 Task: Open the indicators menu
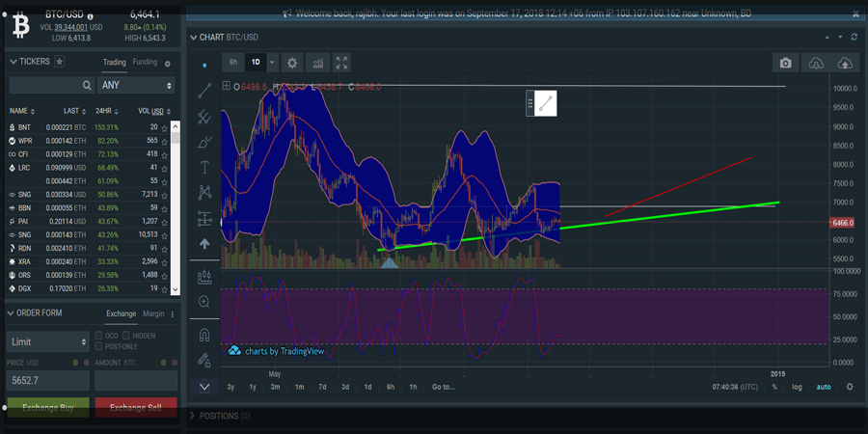pyautogui.click(x=317, y=63)
